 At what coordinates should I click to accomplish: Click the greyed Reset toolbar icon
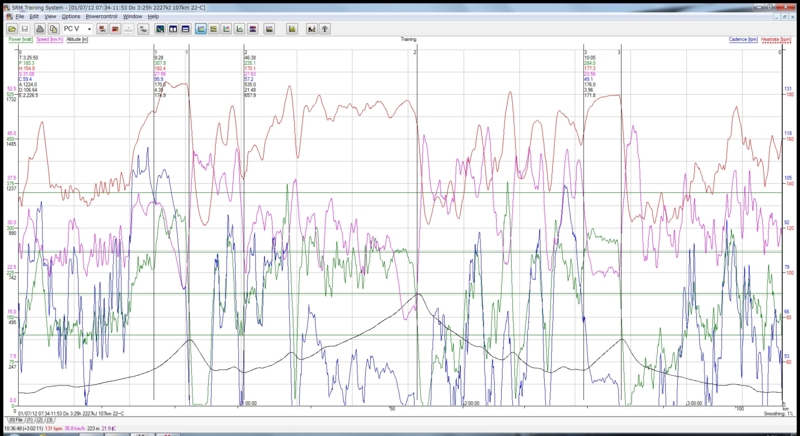(129, 29)
